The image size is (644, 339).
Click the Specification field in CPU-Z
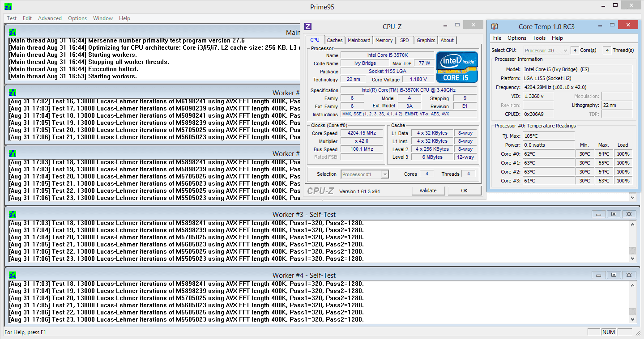409,90
